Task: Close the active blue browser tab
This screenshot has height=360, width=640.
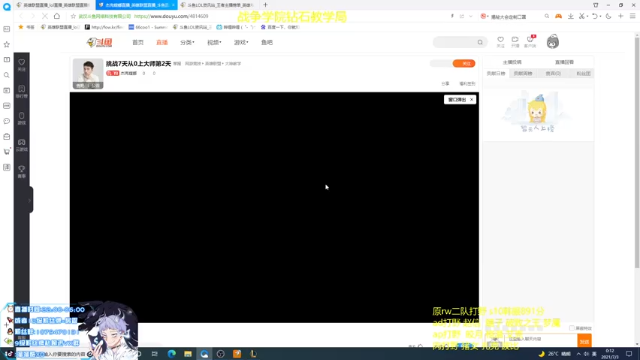Action: [173, 5]
